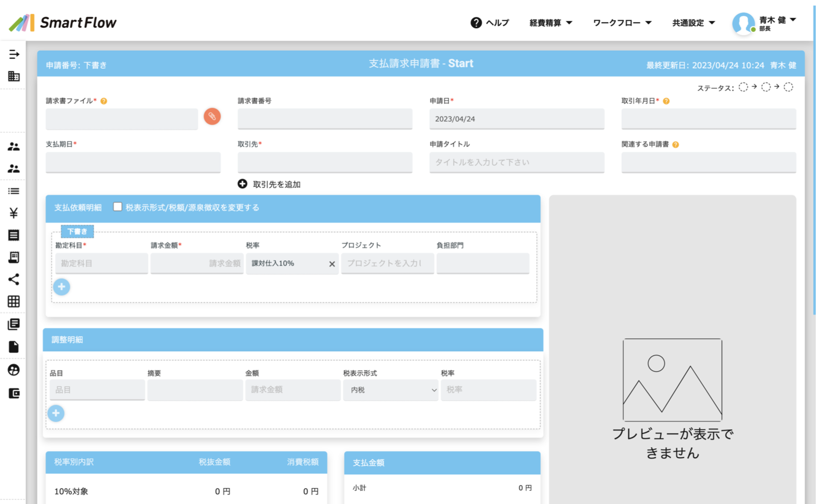Click the orange paperclip attach file icon
This screenshot has width=816, height=504.
pos(212,117)
